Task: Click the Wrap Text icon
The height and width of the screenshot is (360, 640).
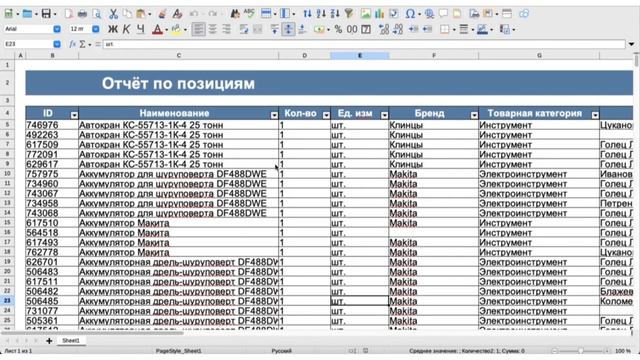Action: click(244, 29)
